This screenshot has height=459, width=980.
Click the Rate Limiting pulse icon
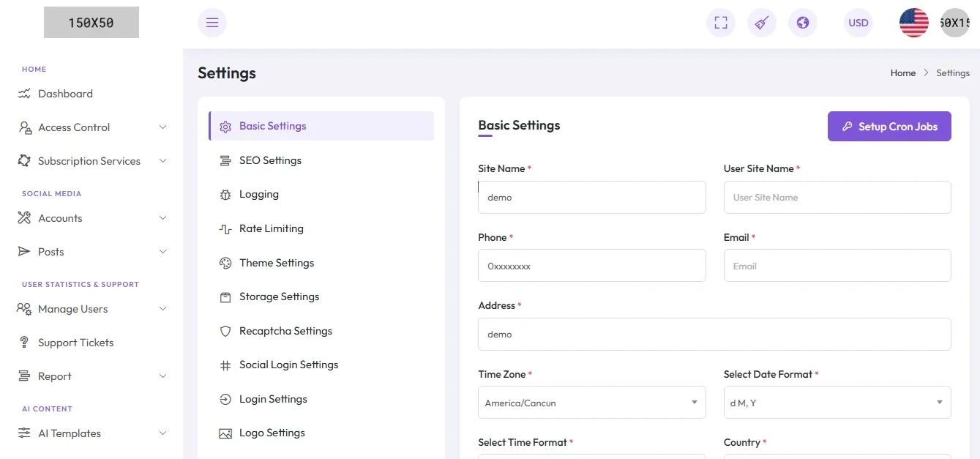click(x=225, y=229)
